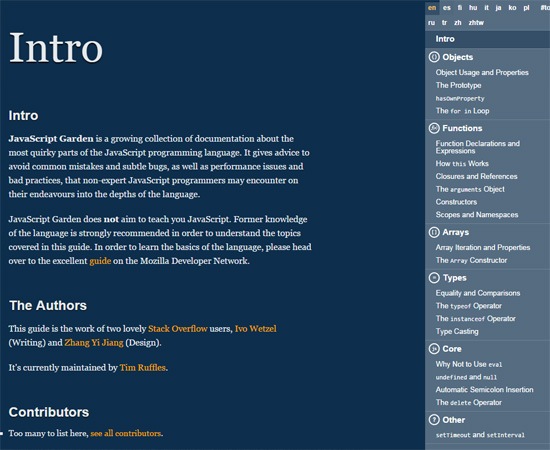Open Scopes and Namespaces topic
This screenshot has width=550, height=450.
[477, 215]
